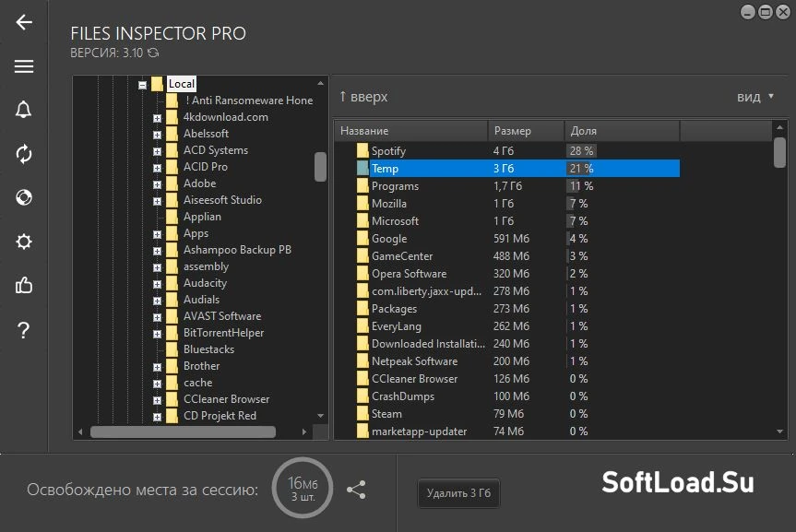Go back with the left arrow icon
This screenshot has width=796, height=532.
click(x=24, y=22)
